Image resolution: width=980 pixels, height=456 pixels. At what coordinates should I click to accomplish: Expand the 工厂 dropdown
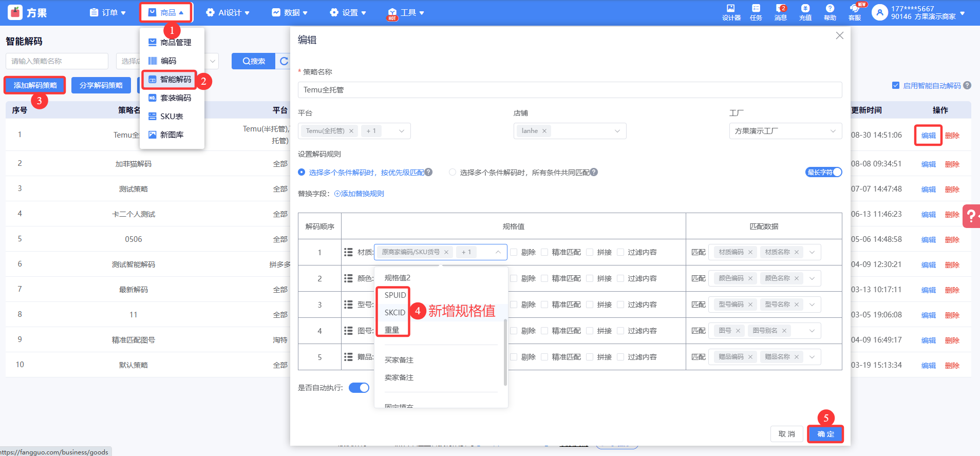click(x=785, y=131)
